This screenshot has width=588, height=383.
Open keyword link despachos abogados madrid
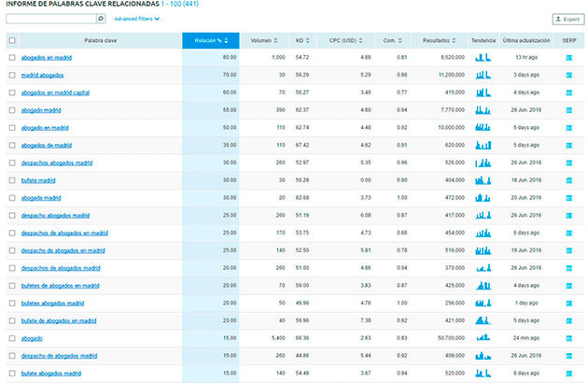(57, 163)
